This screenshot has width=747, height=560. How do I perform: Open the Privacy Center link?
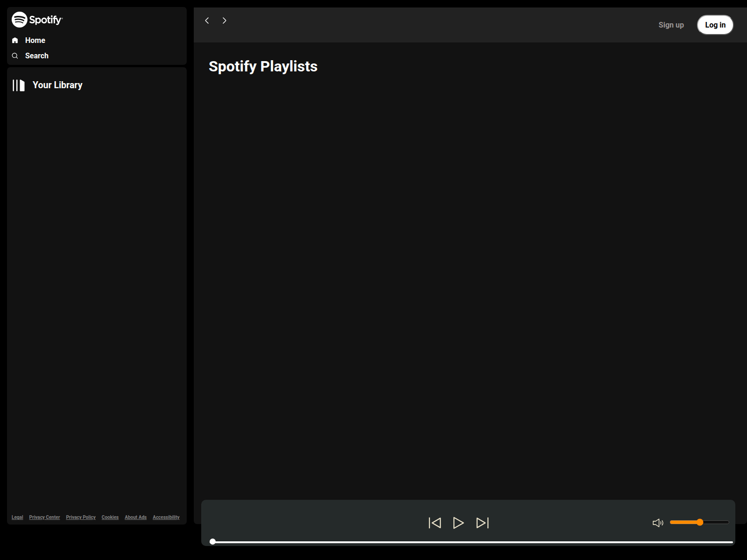click(x=44, y=517)
